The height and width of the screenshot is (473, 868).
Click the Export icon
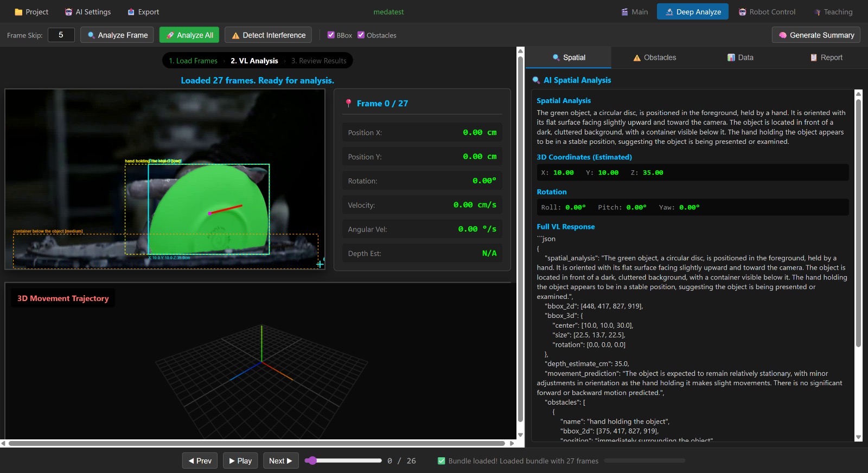131,12
